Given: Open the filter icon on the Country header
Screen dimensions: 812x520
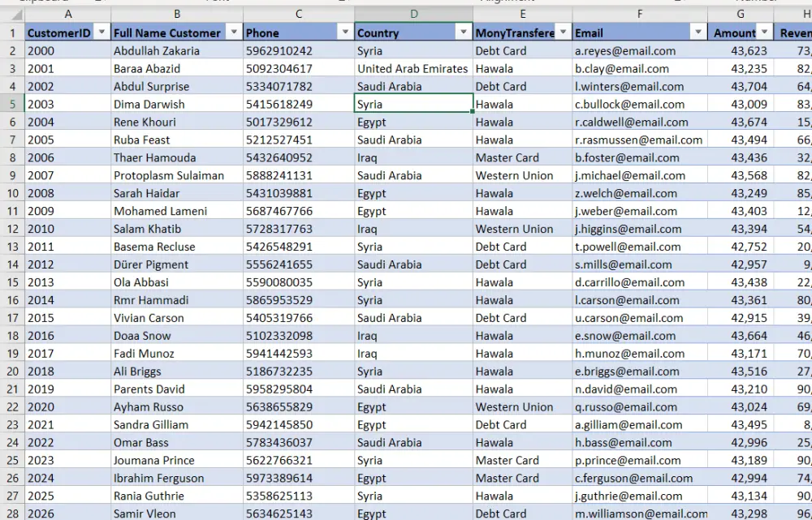Looking at the screenshot, I should [x=464, y=33].
